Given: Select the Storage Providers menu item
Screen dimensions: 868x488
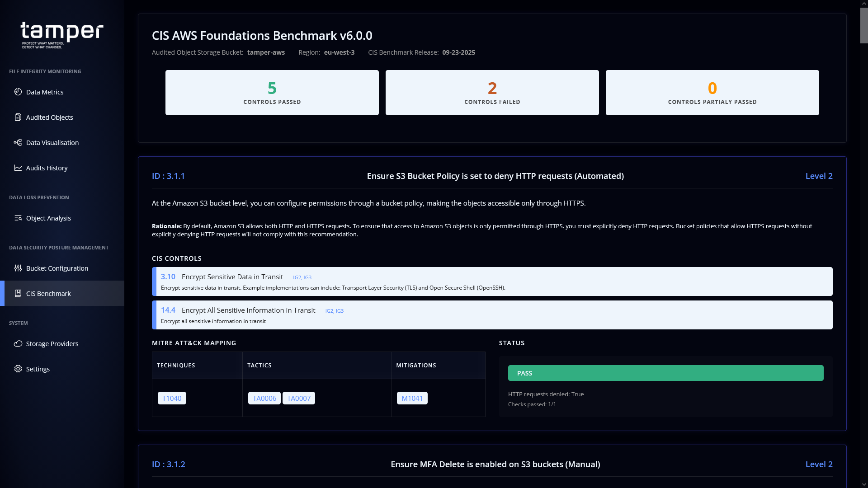Looking at the screenshot, I should pyautogui.click(x=52, y=343).
